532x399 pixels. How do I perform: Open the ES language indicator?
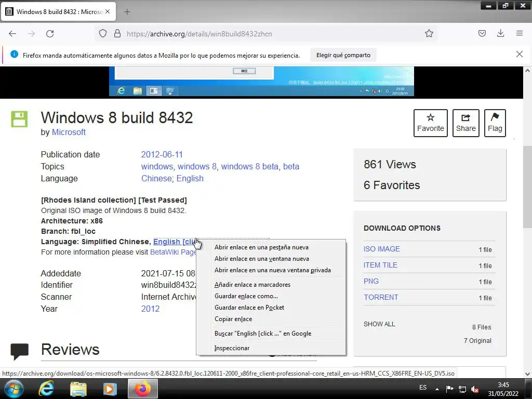pos(423,388)
